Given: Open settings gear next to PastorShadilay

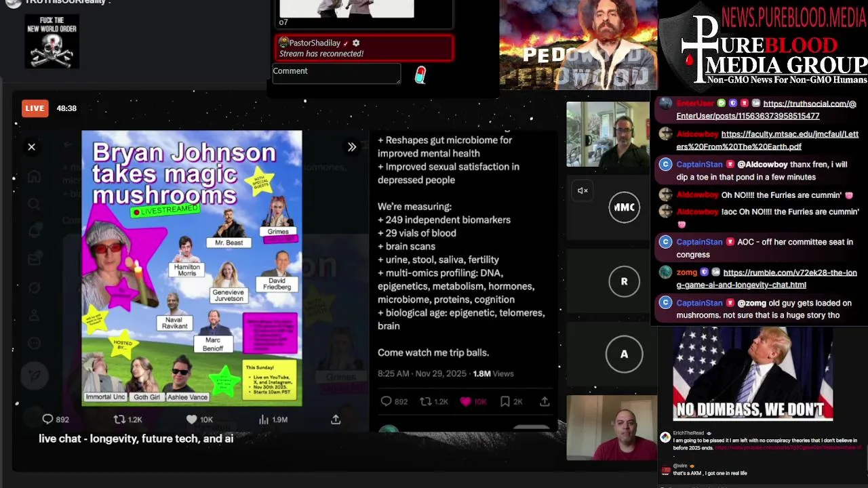Looking at the screenshot, I should (356, 43).
